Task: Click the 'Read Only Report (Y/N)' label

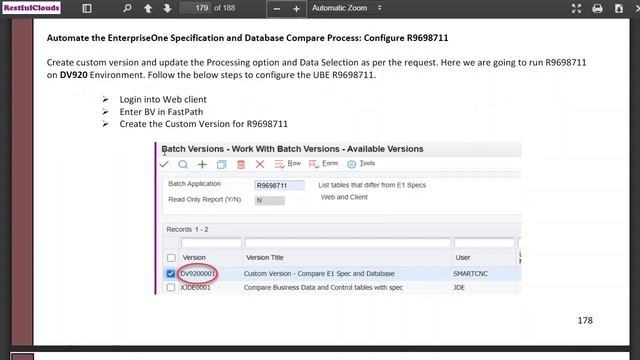Action: [x=204, y=199]
